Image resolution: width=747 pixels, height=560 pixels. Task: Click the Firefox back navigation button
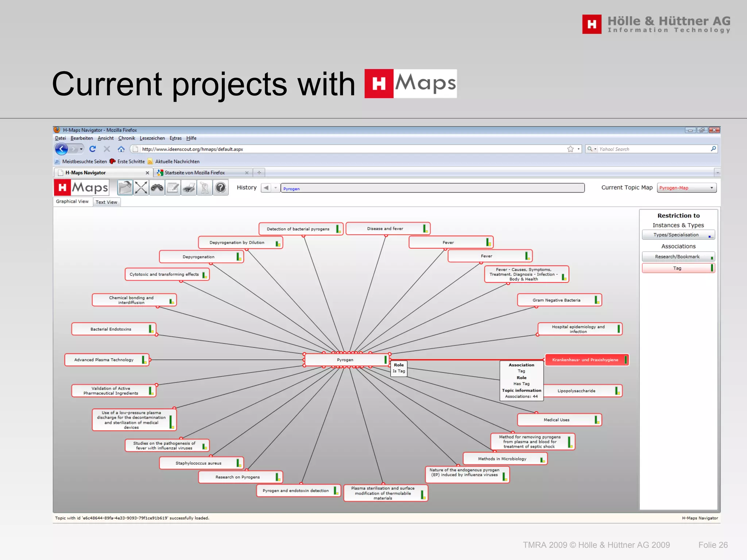click(62, 149)
